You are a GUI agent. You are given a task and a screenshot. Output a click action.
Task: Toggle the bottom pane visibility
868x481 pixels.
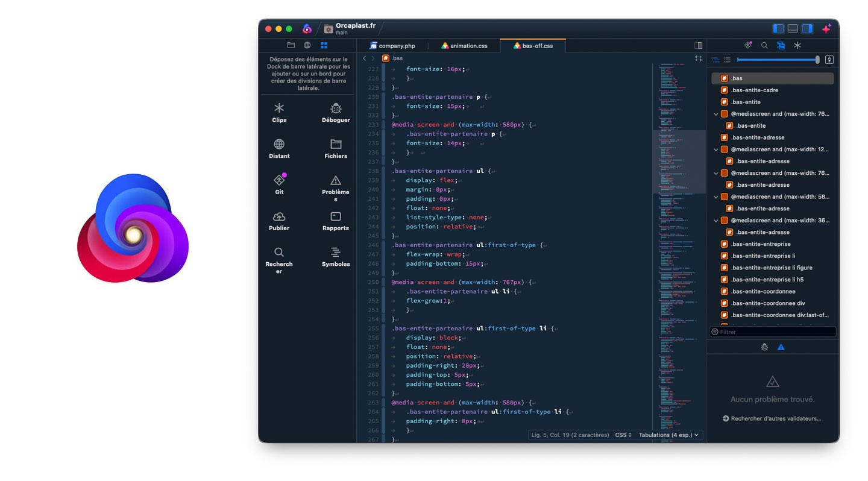tap(793, 28)
